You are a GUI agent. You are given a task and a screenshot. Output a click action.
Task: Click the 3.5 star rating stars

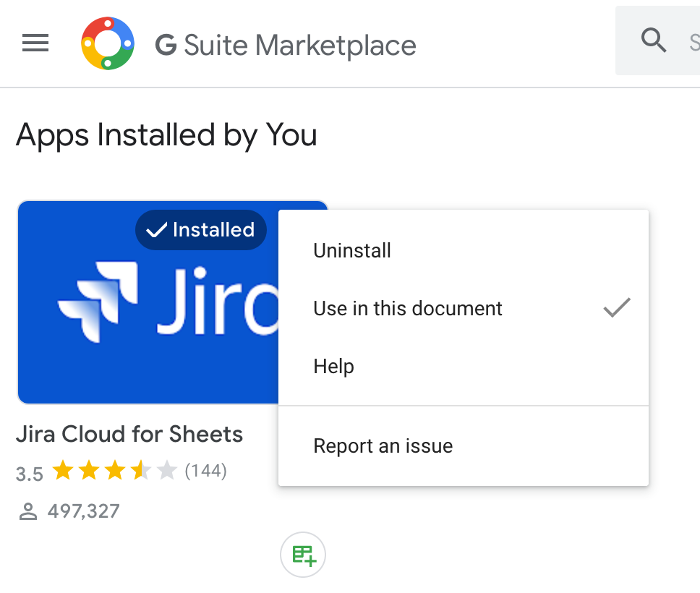(115, 471)
